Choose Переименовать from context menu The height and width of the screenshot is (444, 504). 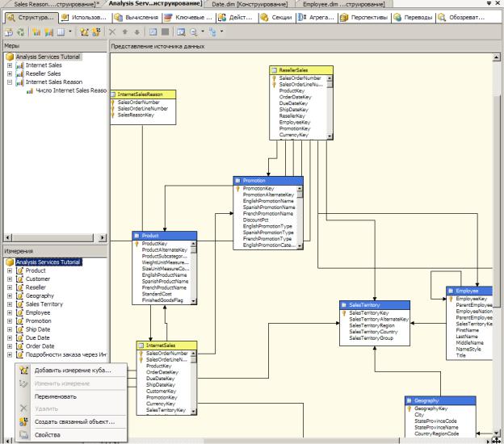pos(71,396)
